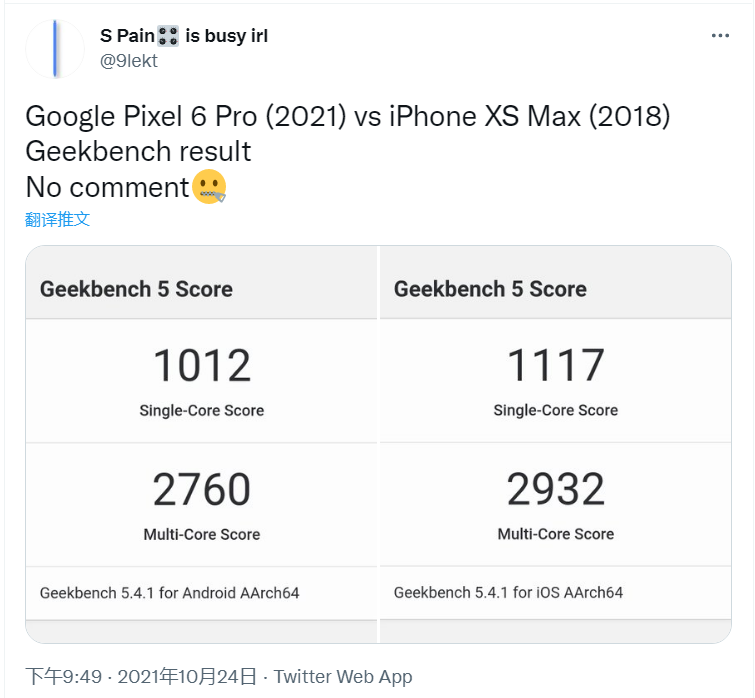
Task: Click the right "Geekbench 5 Score" heading
Action: coord(490,289)
